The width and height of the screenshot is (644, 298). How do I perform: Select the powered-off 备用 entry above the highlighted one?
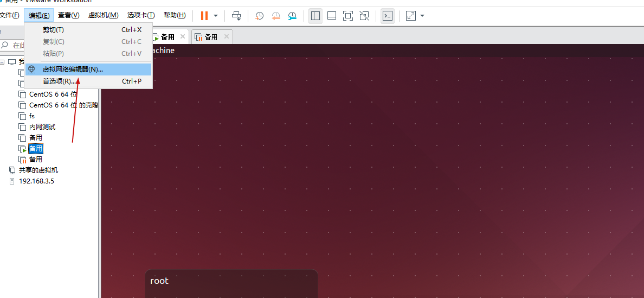(x=36, y=138)
